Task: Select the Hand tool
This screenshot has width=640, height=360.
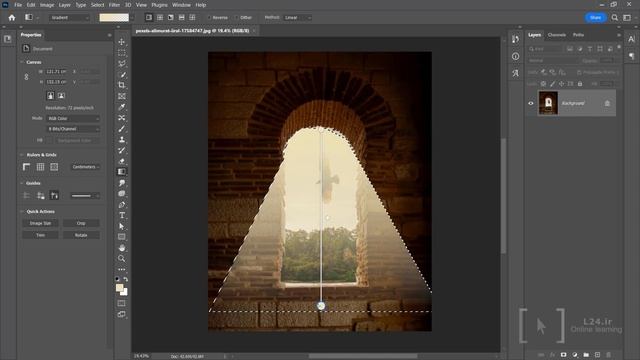Action: point(122,248)
